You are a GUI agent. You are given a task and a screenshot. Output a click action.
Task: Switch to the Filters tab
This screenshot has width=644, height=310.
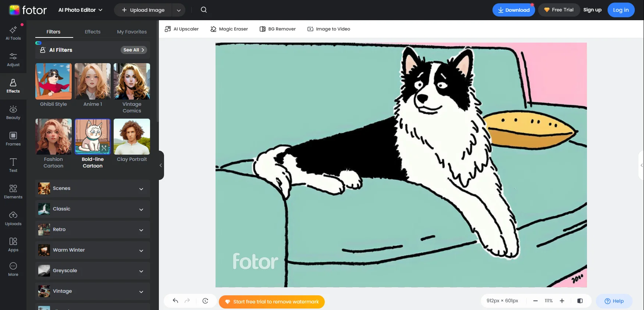(54, 32)
